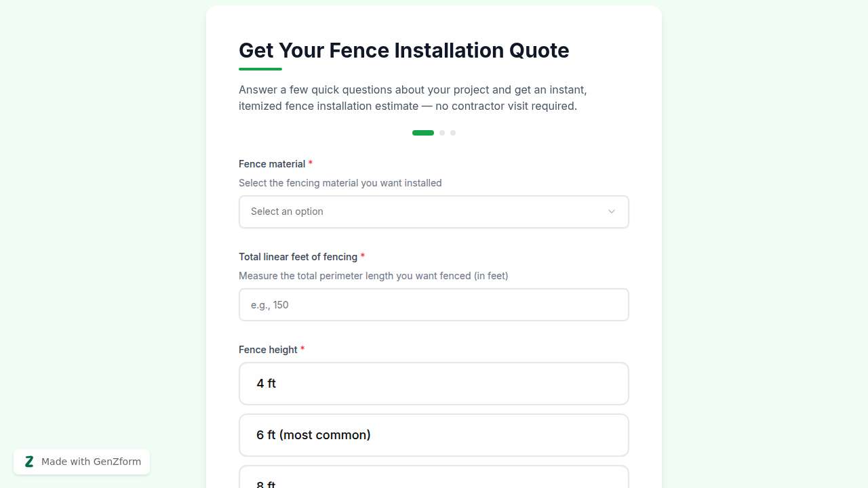Click the dropdown chevron on Fence material

tap(611, 211)
